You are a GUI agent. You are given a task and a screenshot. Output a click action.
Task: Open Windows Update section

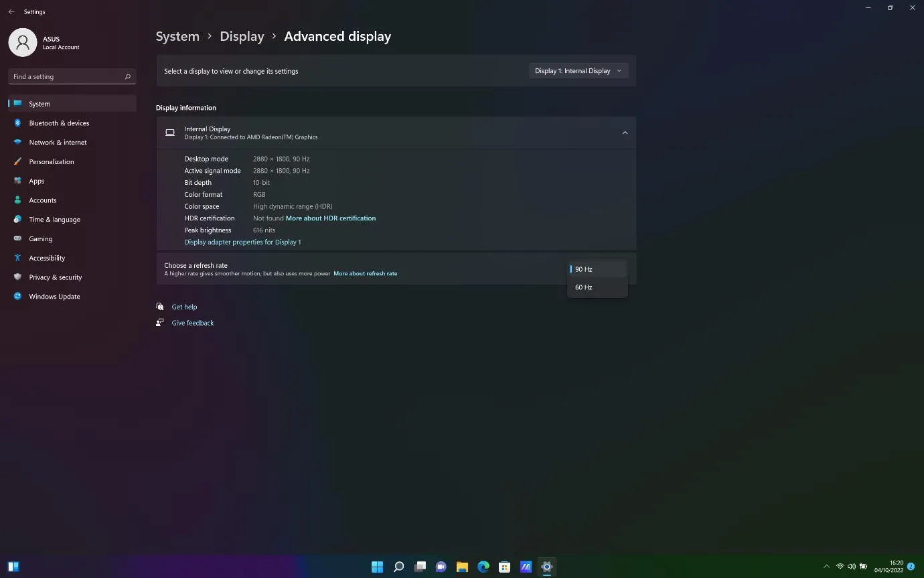pos(54,297)
